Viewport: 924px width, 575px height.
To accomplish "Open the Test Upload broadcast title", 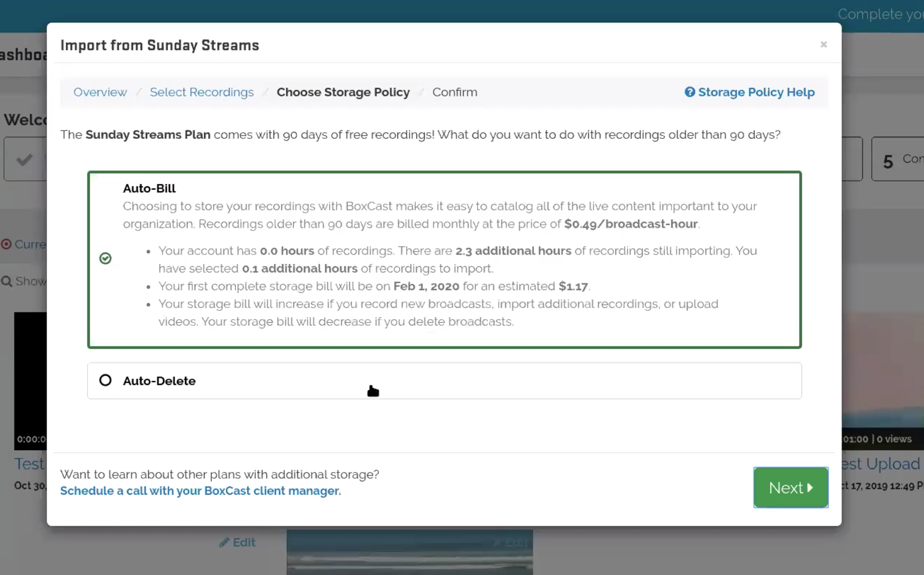I will coord(882,464).
